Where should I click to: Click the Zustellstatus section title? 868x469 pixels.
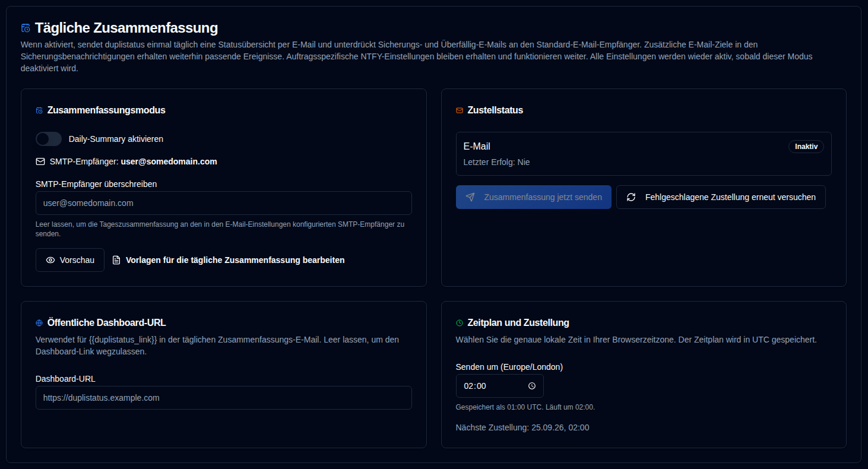(x=495, y=110)
